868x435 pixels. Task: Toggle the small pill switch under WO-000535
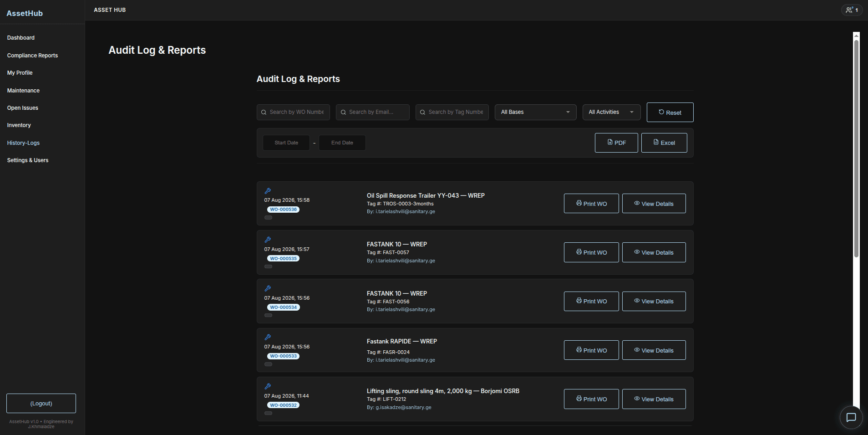pyautogui.click(x=269, y=266)
